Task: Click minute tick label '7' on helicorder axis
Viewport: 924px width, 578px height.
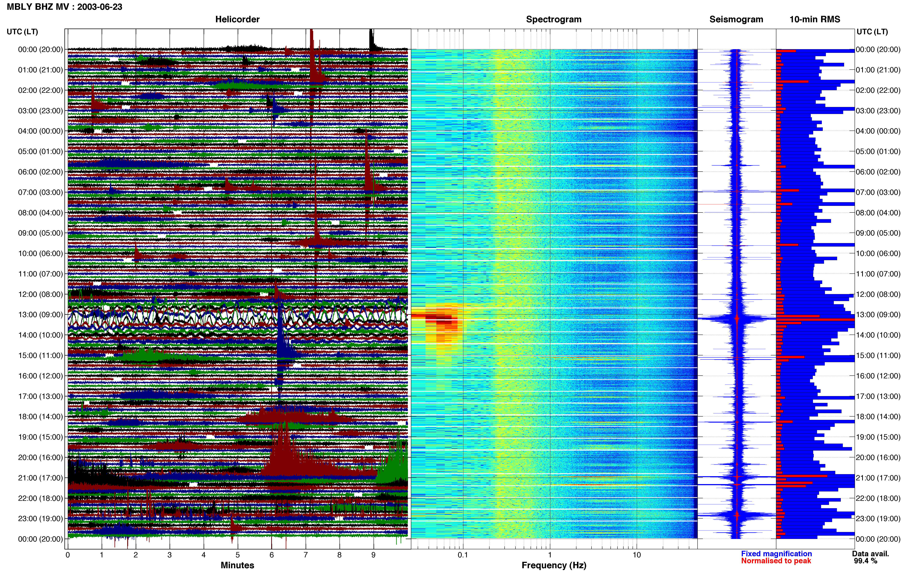Action: pos(306,555)
